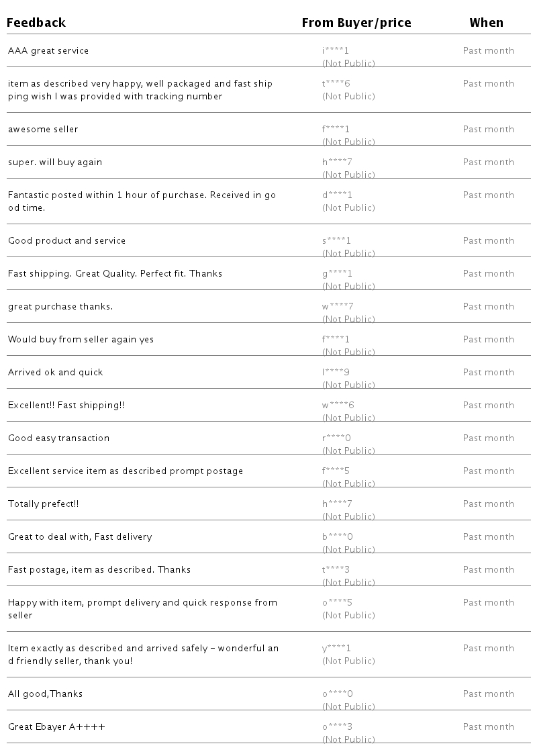Select the "AAA great service" feedback comment
The height and width of the screenshot is (756, 537).
(48, 51)
